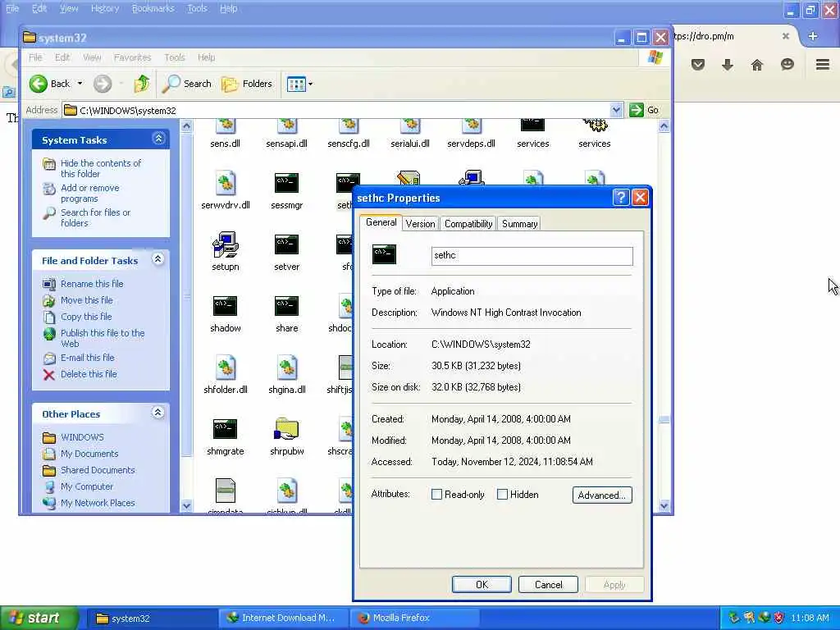Click the file list scrollbar down arrow
This screenshot has height=630, width=840.
664,504
